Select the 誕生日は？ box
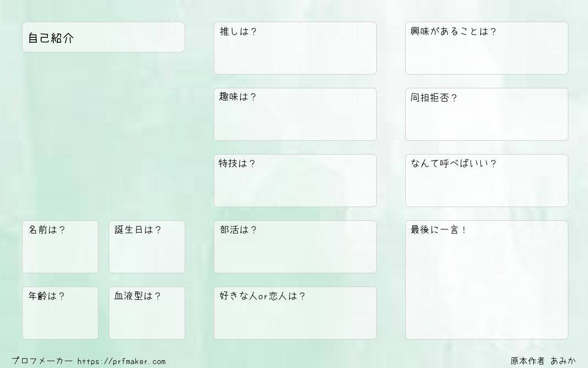The height and width of the screenshot is (368, 588). coord(147,247)
